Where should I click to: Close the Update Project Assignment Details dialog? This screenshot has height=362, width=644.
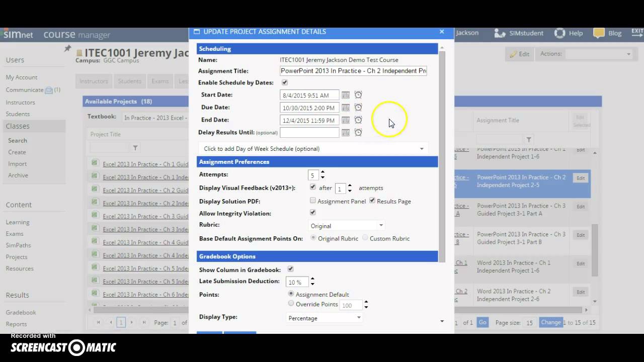[x=442, y=32]
